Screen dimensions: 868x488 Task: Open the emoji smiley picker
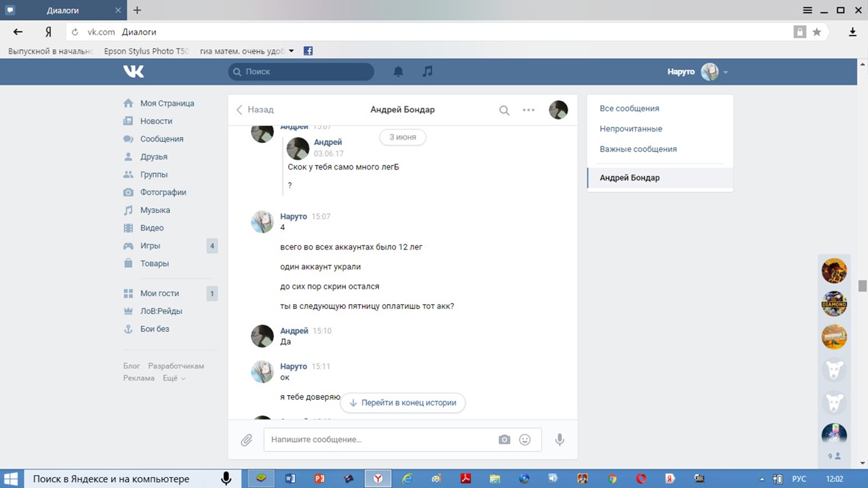(x=525, y=440)
